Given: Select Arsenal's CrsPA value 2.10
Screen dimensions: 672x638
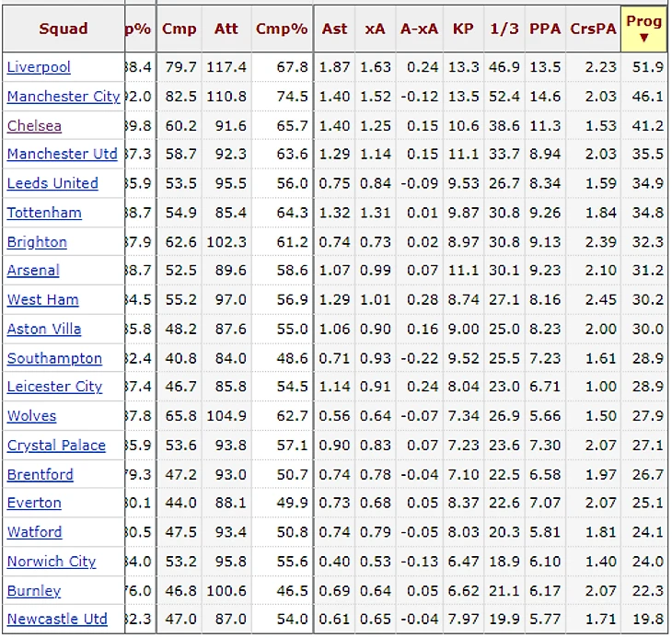Looking at the screenshot, I should tap(601, 271).
